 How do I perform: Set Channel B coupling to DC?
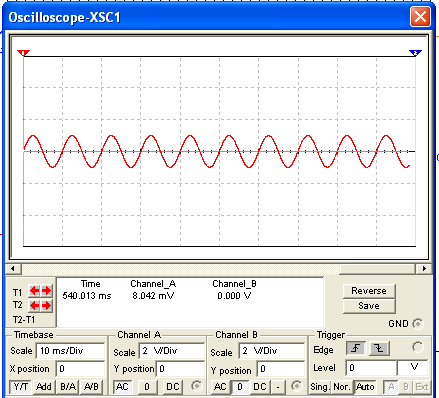point(260,387)
